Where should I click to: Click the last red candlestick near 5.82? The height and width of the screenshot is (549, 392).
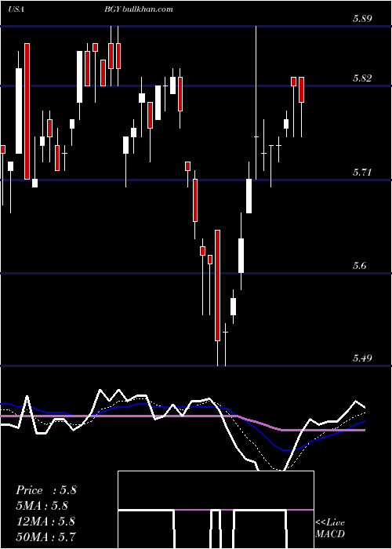click(x=301, y=89)
